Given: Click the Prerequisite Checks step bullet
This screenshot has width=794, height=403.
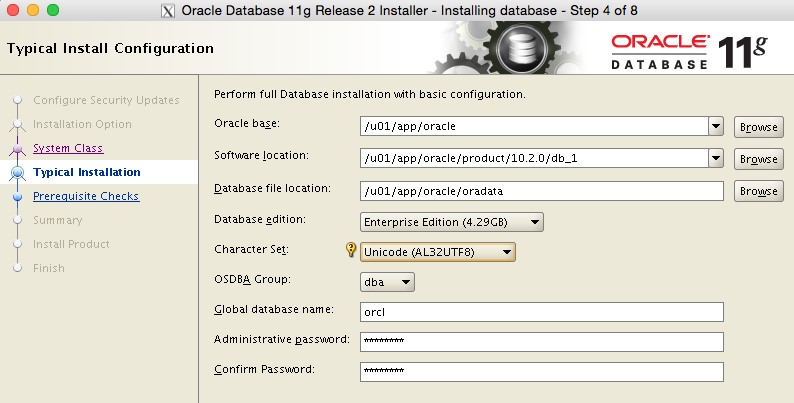Looking at the screenshot, I should (x=18, y=196).
